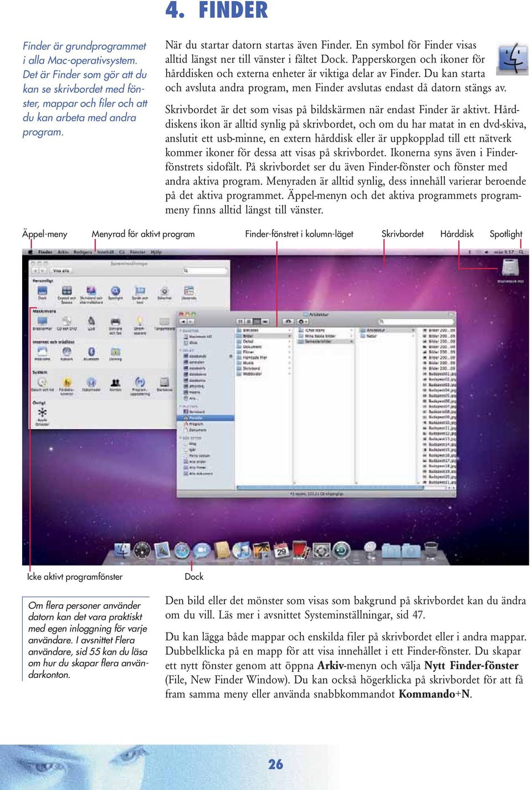This screenshot has width=532, height=790.
Task: Open the Arkiv menu
Action: (x=63, y=252)
